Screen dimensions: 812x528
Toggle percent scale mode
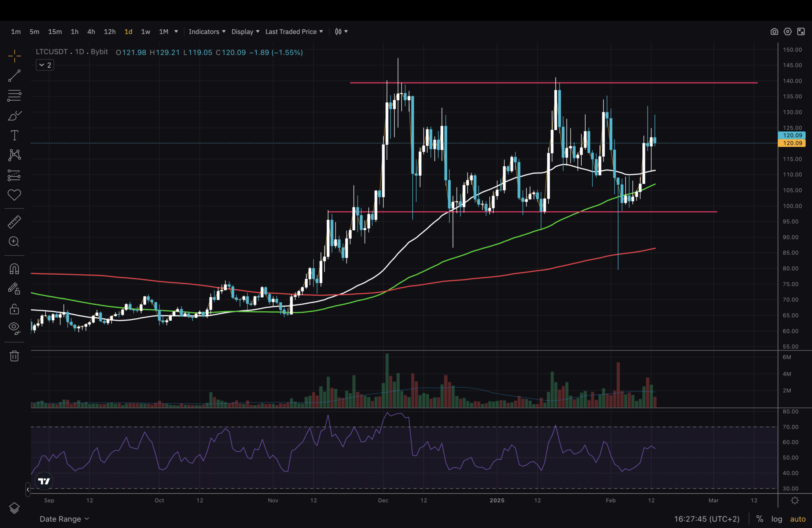(760, 519)
